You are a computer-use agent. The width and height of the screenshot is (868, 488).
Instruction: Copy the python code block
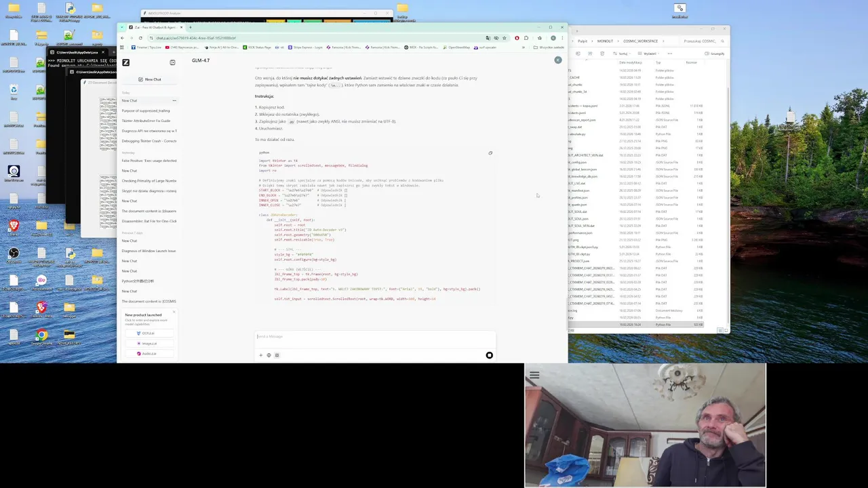point(490,152)
